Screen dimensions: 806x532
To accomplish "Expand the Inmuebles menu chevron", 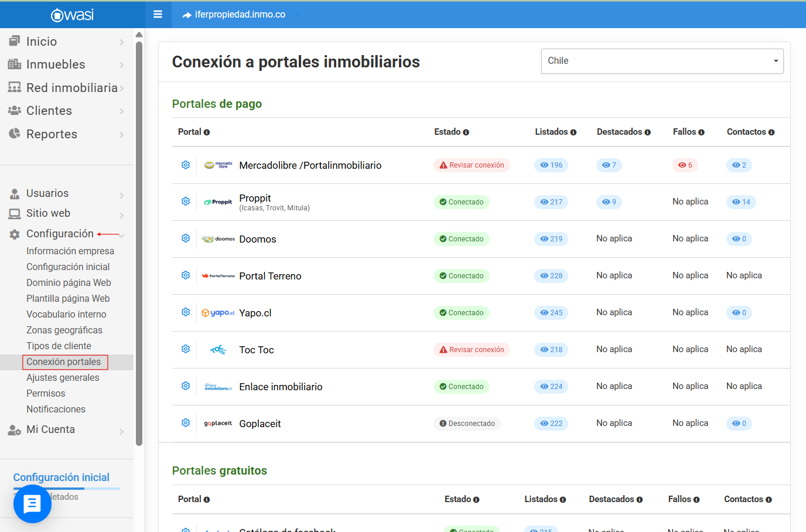I will 122,65.
